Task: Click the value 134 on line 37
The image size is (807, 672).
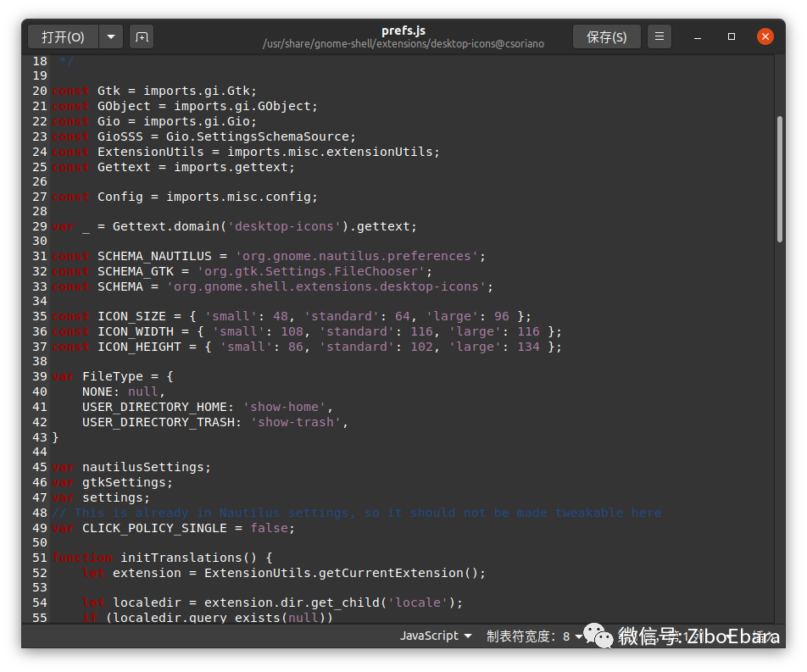Action: pos(529,347)
